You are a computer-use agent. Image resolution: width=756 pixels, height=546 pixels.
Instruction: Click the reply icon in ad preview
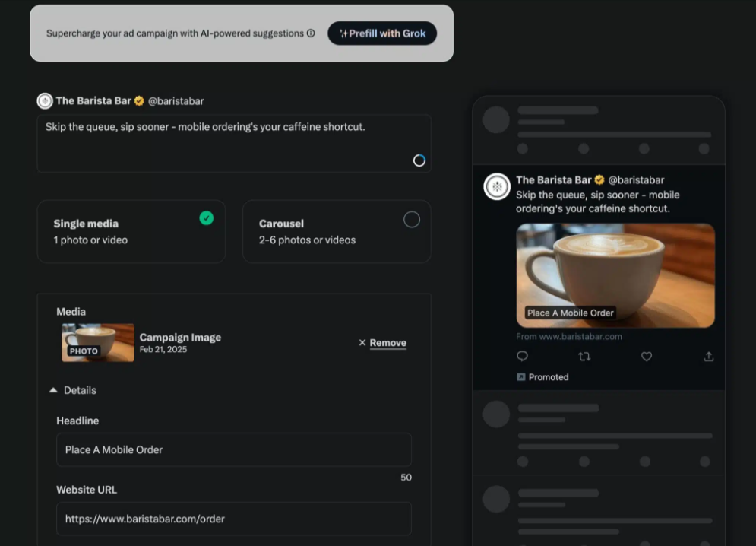[522, 356]
